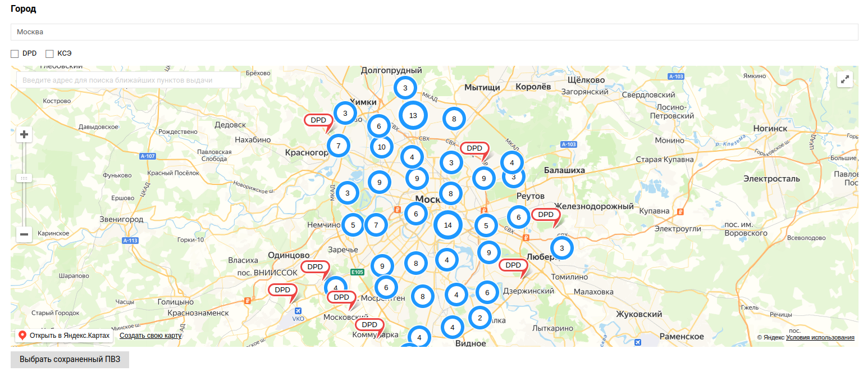The width and height of the screenshot is (868, 371).
Task: Click the cluster marker 3 near Люберцы
Action: pos(562,248)
